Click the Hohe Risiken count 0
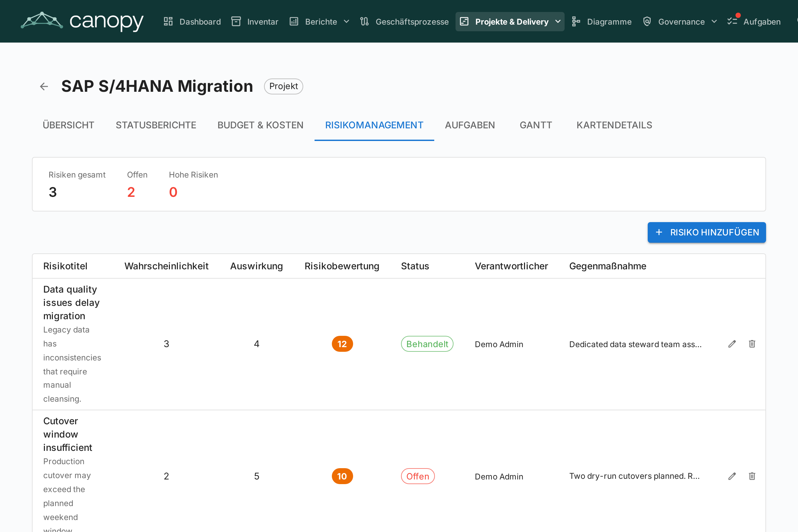The height and width of the screenshot is (532, 798). coord(173,193)
